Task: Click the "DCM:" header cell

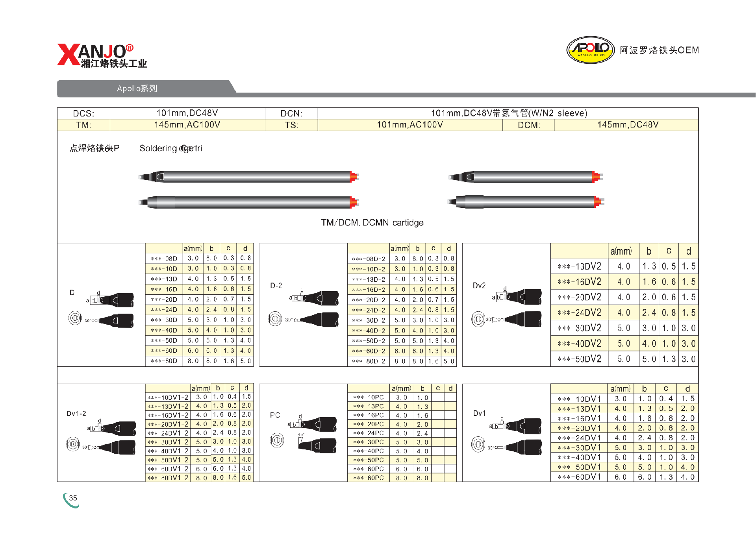Action: [529, 125]
